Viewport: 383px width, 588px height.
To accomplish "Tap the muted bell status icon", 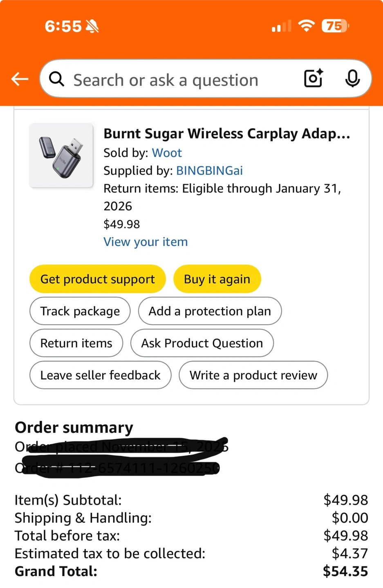I will click(x=92, y=27).
